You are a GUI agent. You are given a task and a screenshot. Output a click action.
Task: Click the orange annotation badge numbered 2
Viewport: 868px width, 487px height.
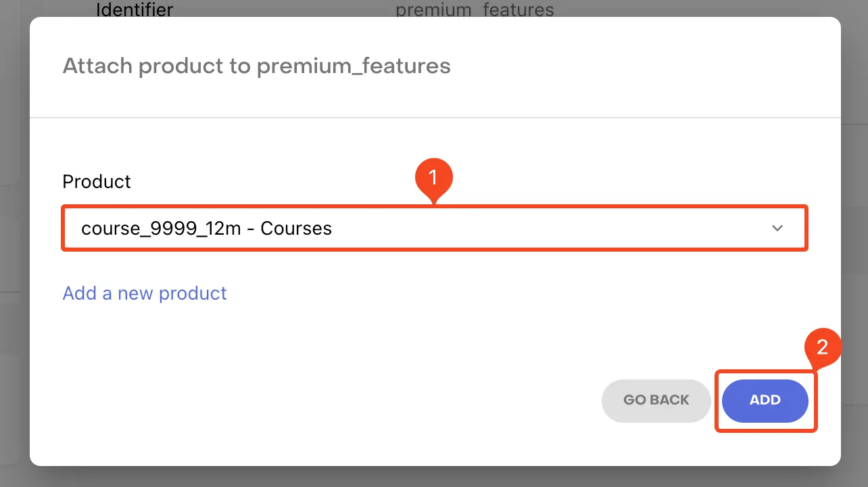click(822, 348)
